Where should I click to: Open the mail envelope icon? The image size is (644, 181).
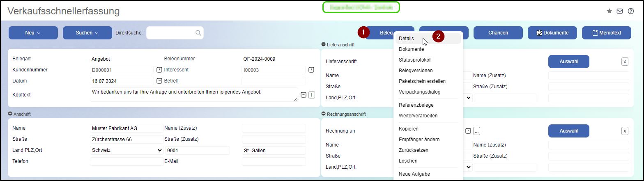[620, 11]
